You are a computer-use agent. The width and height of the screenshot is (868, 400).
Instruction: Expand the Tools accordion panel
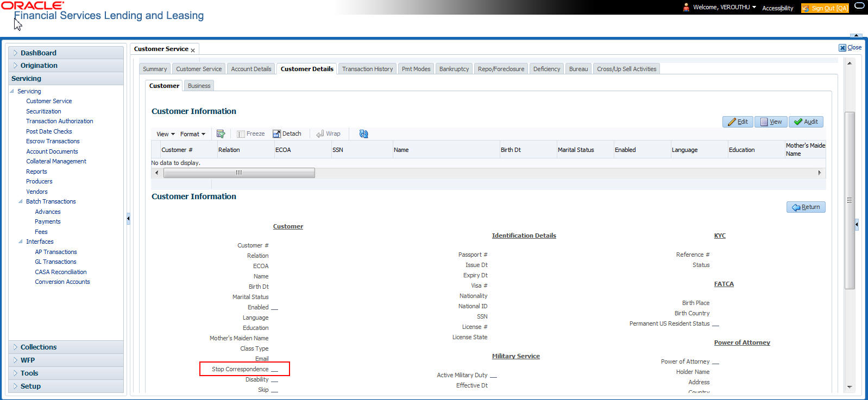pos(66,373)
